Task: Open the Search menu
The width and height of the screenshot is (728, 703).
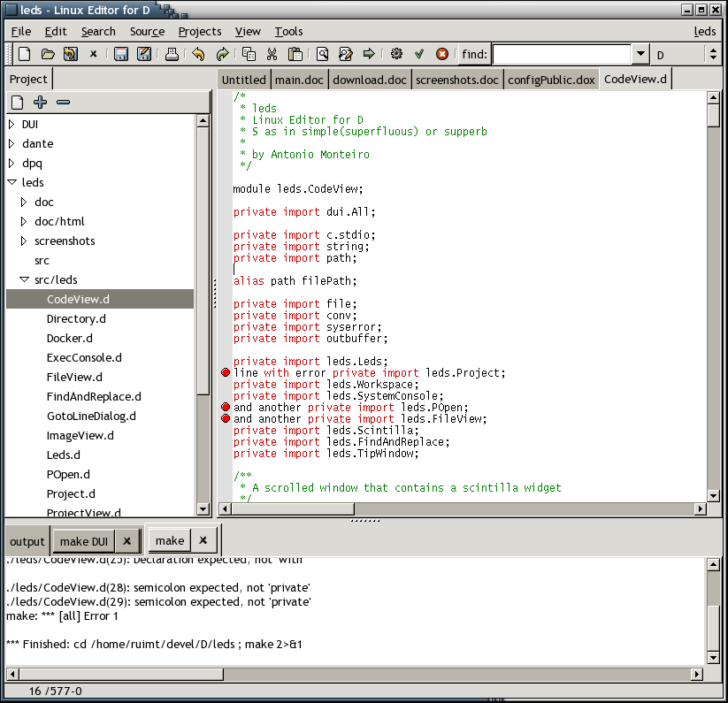Action: click(98, 32)
